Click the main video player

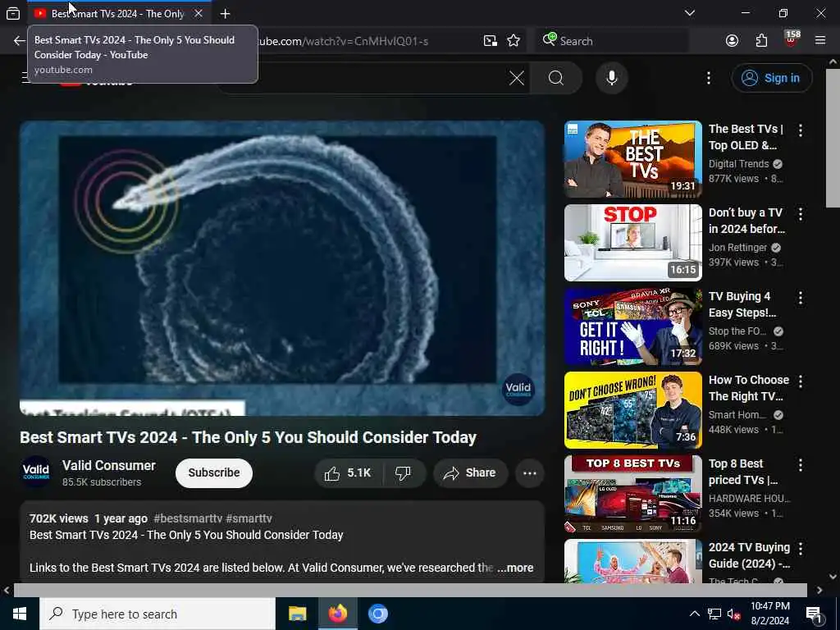point(282,268)
